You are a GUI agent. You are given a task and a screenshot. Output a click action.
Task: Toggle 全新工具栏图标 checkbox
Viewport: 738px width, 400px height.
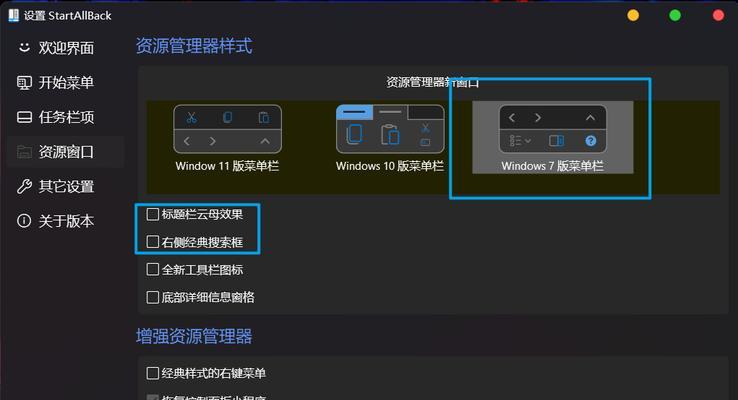click(152, 270)
